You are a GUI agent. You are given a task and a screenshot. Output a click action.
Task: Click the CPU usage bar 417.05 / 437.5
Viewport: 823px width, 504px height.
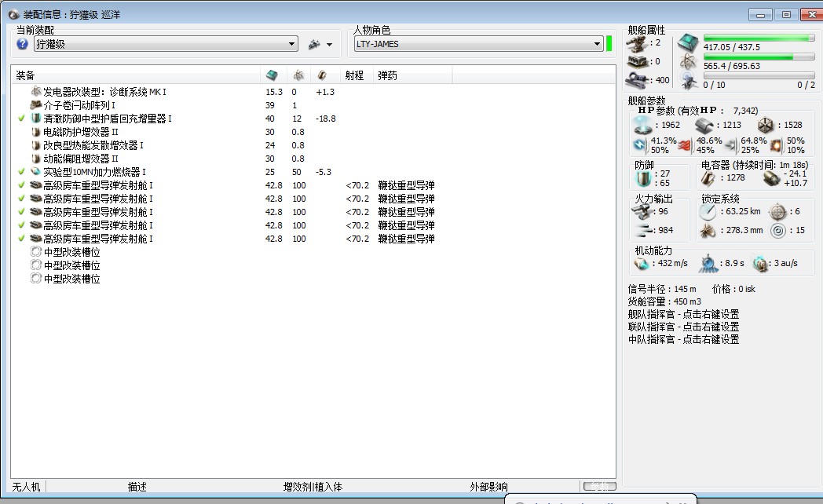click(x=759, y=38)
